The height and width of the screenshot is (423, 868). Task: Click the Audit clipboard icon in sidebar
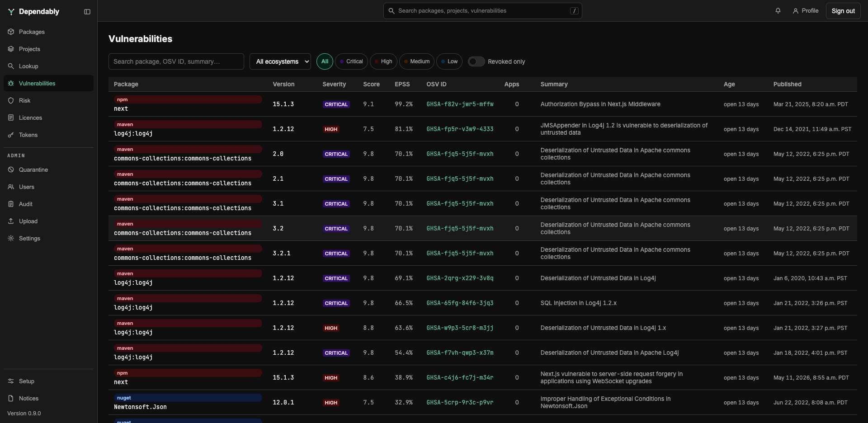click(x=11, y=204)
